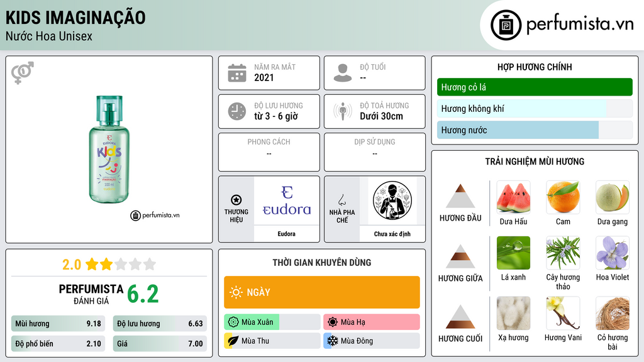Click the perfumer illustration above Chưa xác định
Viewport: 644px width, 362px height.
392,200
